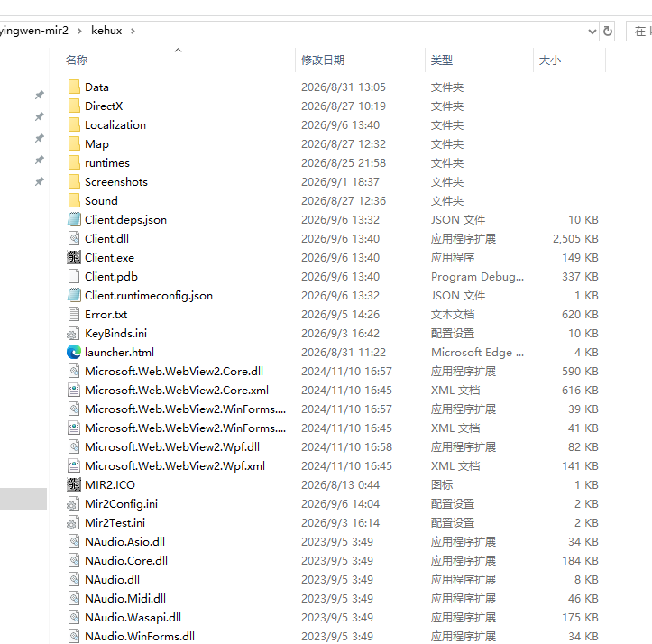Screen dimensions: 652x644
Task: Click the Client.dll file icon
Action: tap(74, 238)
